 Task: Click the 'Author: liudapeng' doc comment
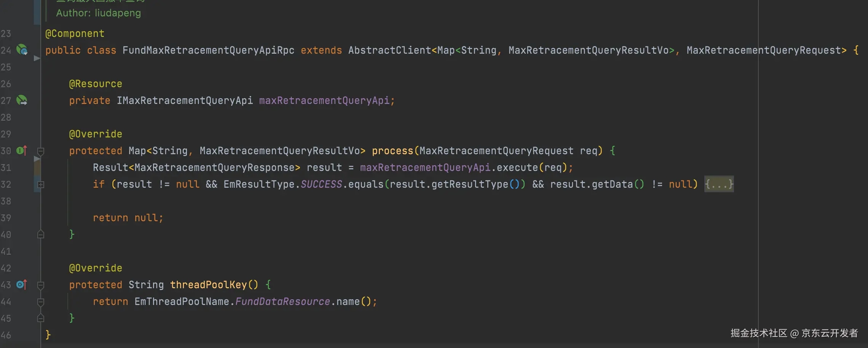[x=99, y=13]
